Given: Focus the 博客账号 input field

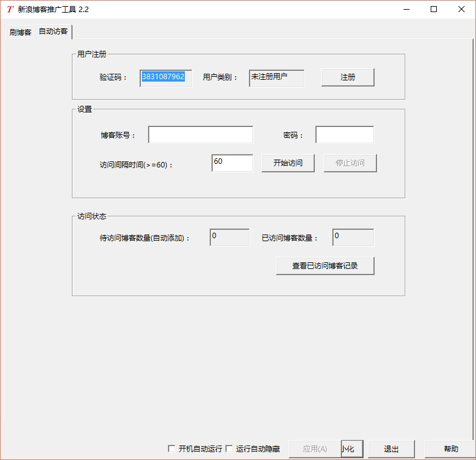Looking at the screenshot, I should (201, 134).
